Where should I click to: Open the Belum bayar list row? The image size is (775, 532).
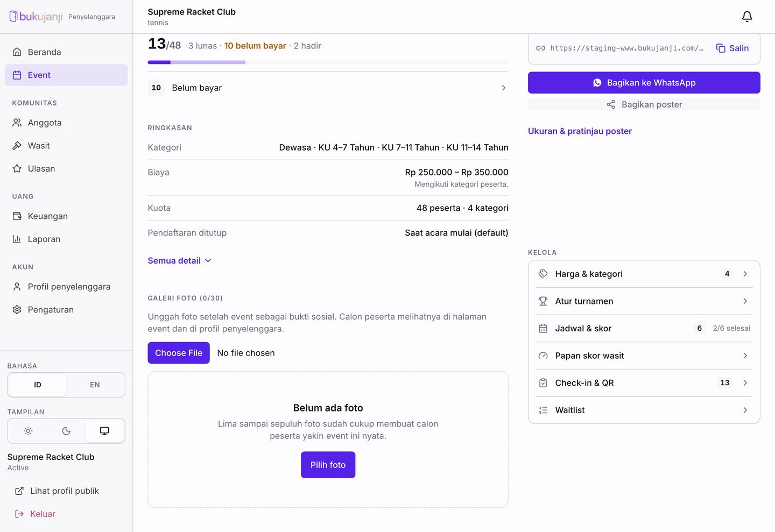pos(328,88)
